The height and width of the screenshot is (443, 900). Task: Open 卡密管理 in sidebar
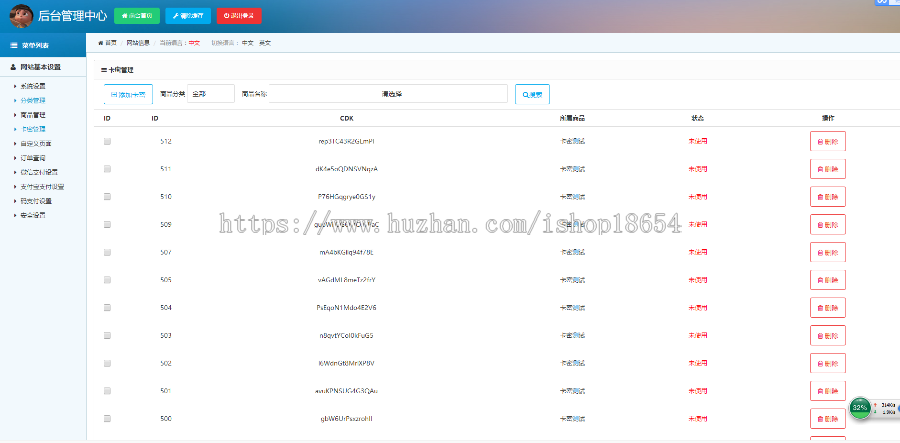point(33,129)
